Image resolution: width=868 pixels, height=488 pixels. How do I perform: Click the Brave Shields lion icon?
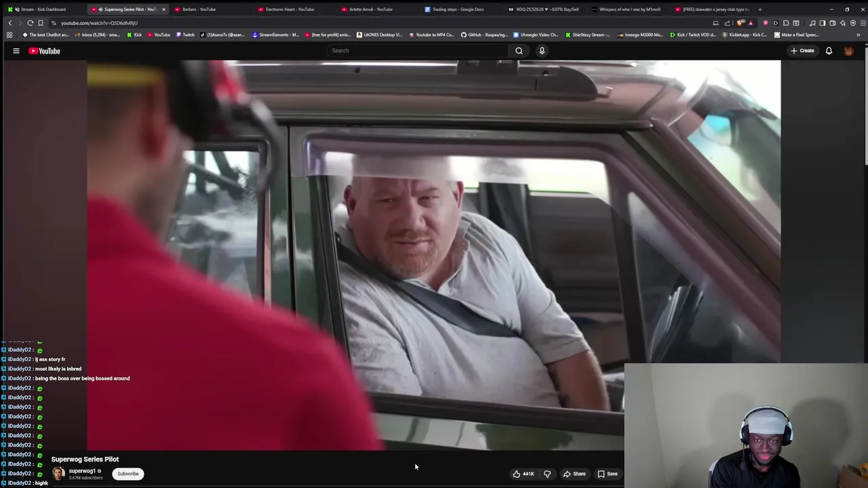[x=739, y=23]
